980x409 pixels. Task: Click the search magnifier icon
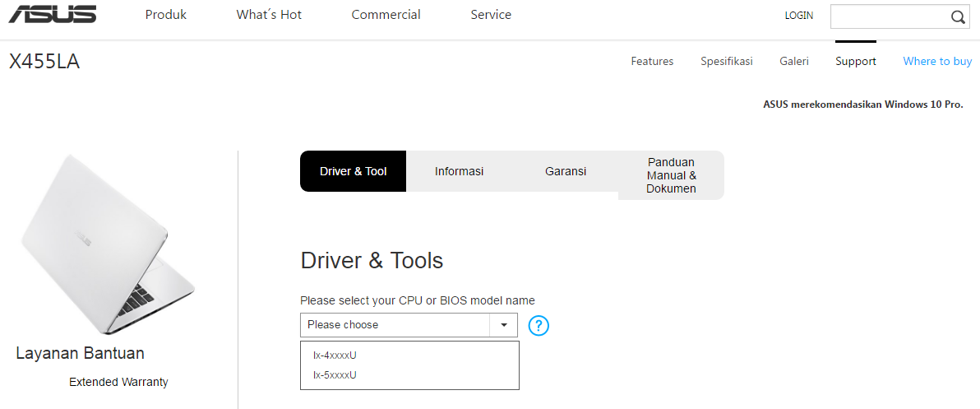click(x=958, y=17)
